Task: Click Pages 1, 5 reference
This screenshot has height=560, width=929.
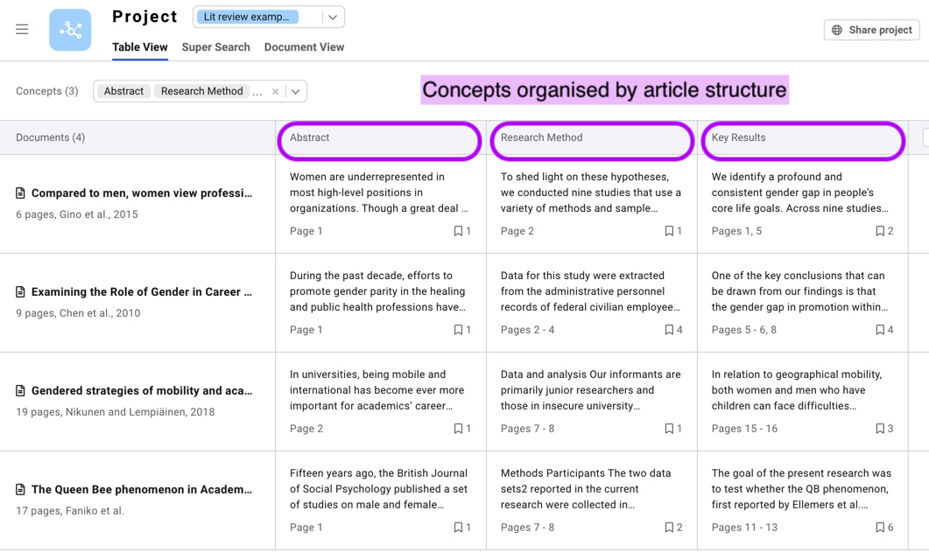Action: [x=736, y=231]
